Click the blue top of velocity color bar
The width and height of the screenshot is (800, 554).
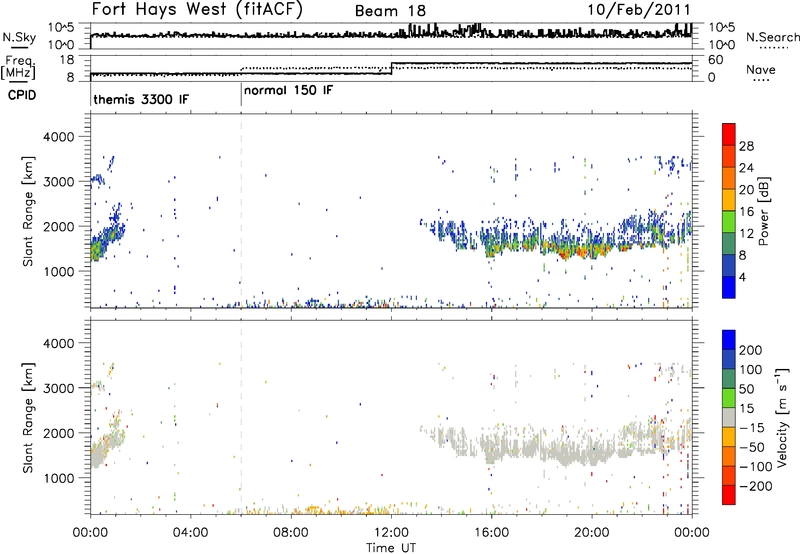(729, 340)
